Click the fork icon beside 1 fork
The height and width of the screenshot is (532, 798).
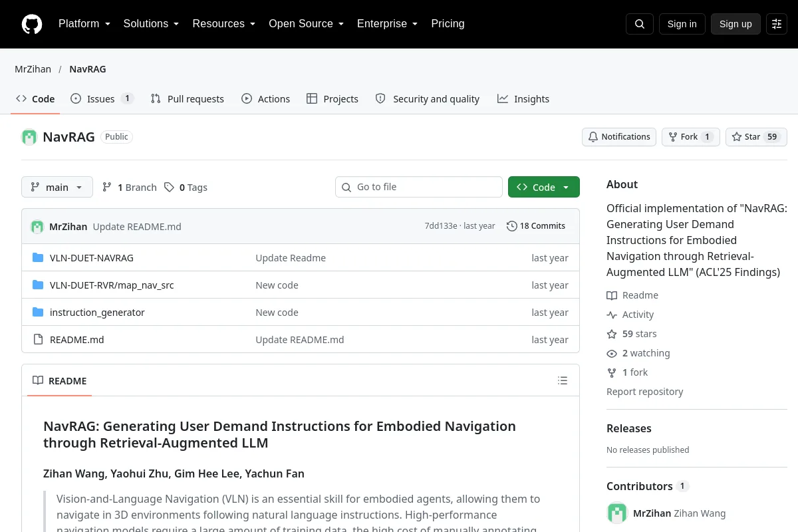[612, 372]
